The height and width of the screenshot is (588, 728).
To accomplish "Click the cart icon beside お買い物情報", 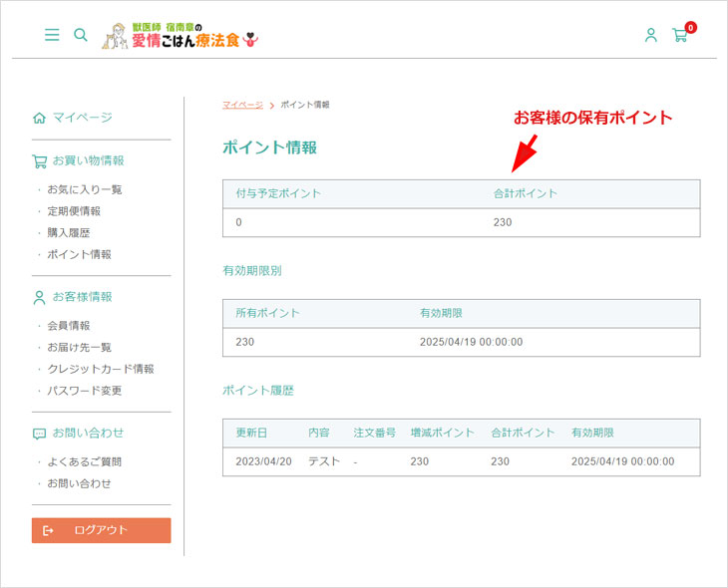I will tap(40, 161).
